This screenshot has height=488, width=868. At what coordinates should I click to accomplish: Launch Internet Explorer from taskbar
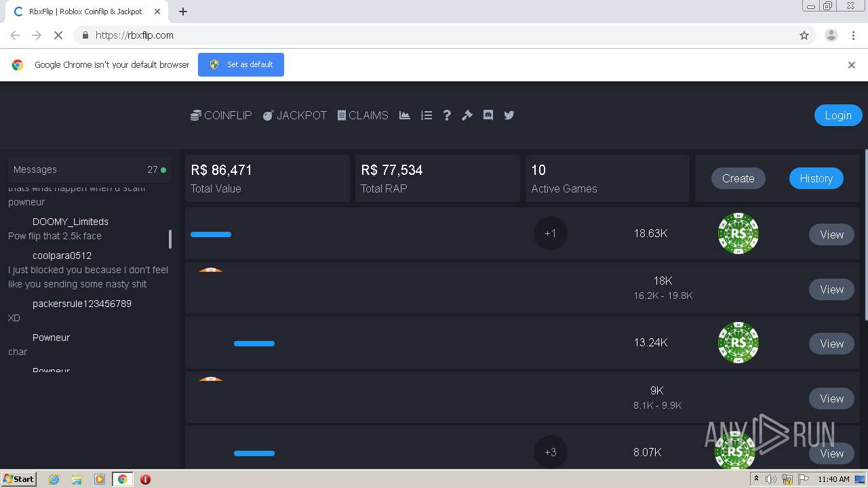click(x=54, y=479)
